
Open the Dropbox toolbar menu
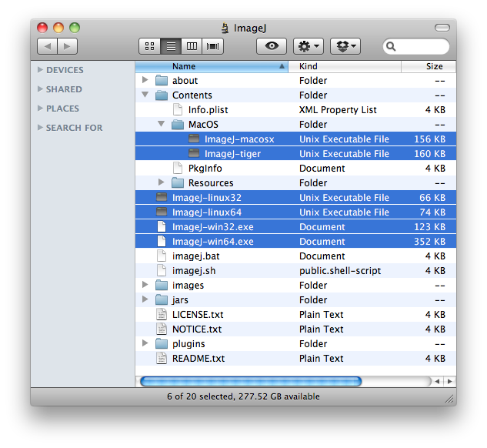[x=345, y=46]
